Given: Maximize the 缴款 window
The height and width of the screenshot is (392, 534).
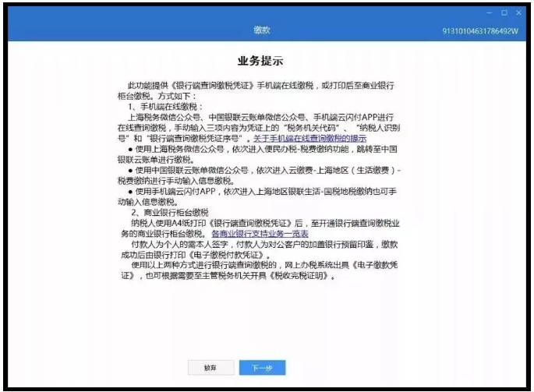Looking at the screenshot, I should [x=504, y=13].
